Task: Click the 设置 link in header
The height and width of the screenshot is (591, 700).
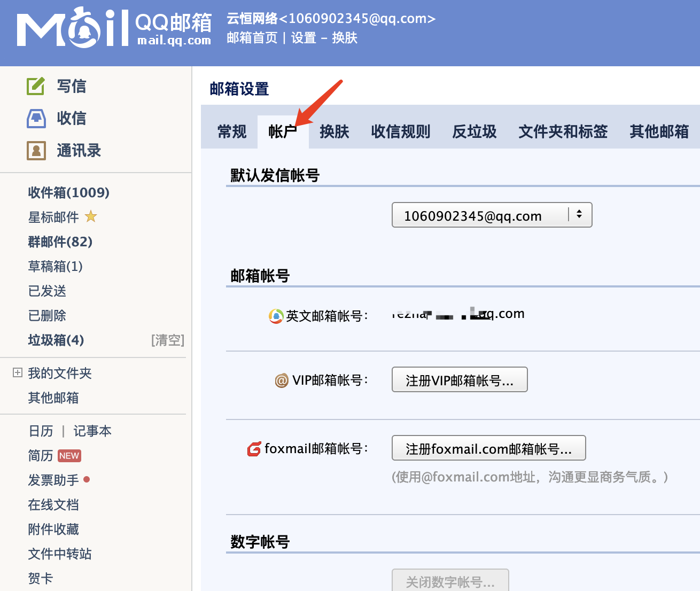Action: point(304,38)
